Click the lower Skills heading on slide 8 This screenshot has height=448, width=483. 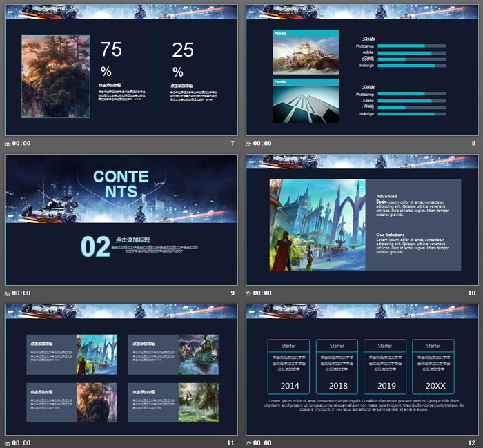click(368, 87)
